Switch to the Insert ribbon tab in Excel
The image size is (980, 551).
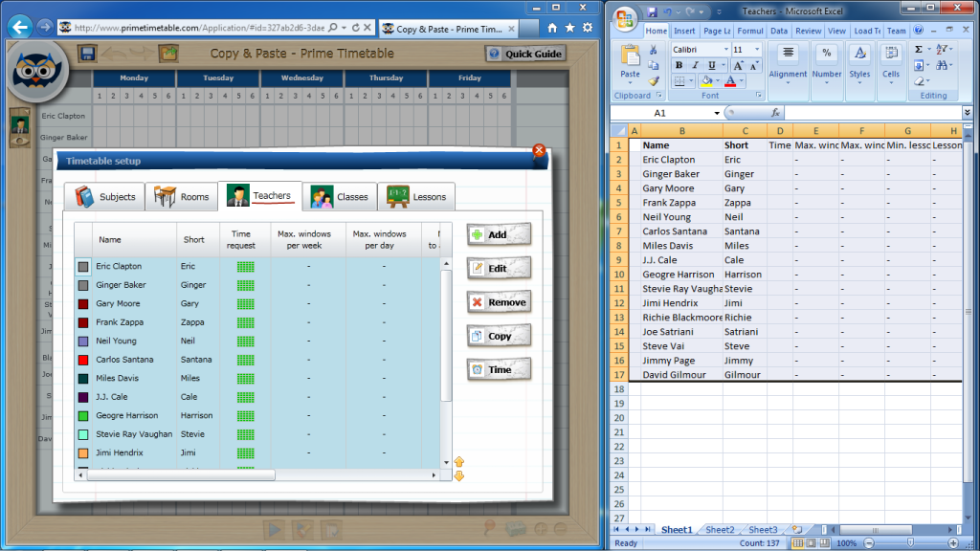(x=683, y=31)
